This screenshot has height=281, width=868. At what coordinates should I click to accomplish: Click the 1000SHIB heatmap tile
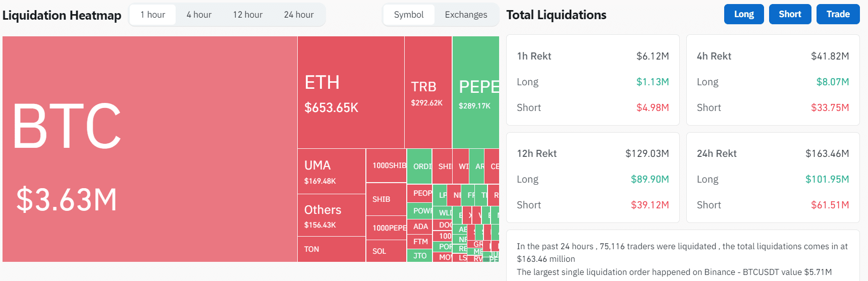click(386, 165)
